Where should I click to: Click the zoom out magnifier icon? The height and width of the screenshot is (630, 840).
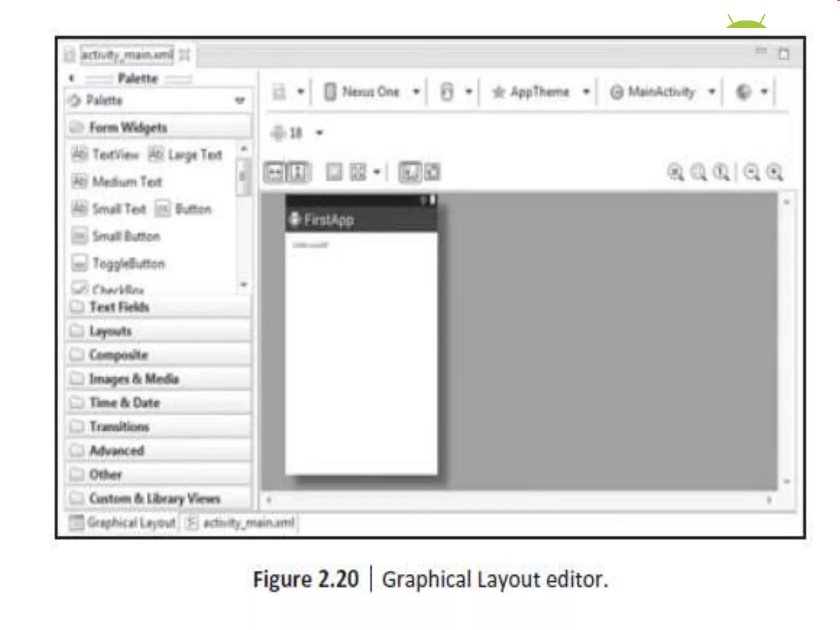tap(751, 172)
